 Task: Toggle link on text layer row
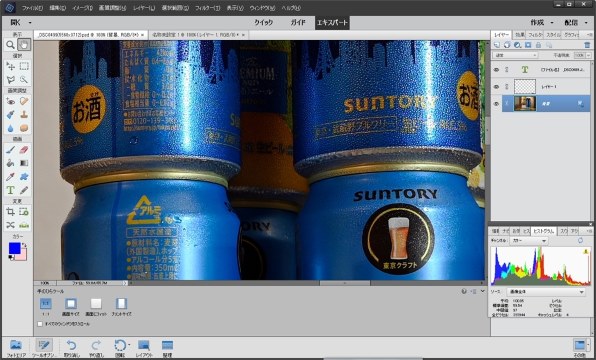click(x=506, y=70)
